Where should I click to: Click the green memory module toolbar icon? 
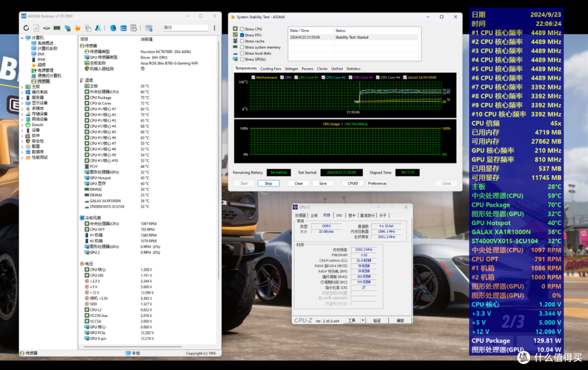tap(57, 28)
